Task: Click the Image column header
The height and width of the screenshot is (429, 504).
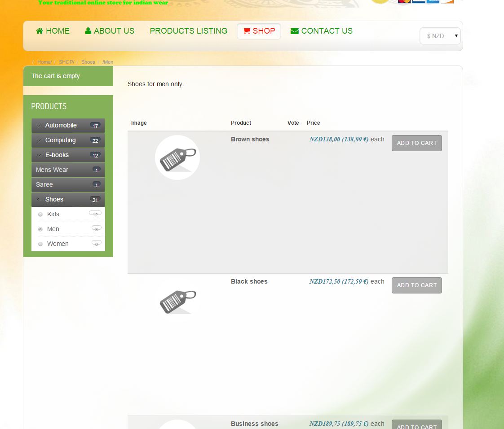Action: point(139,123)
